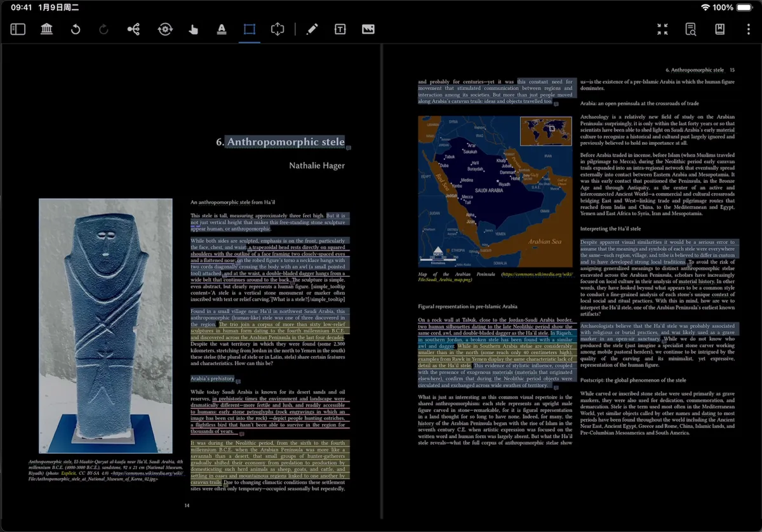The width and height of the screenshot is (762, 532).
Task: Select the image annotation tool
Action: click(368, 29)
